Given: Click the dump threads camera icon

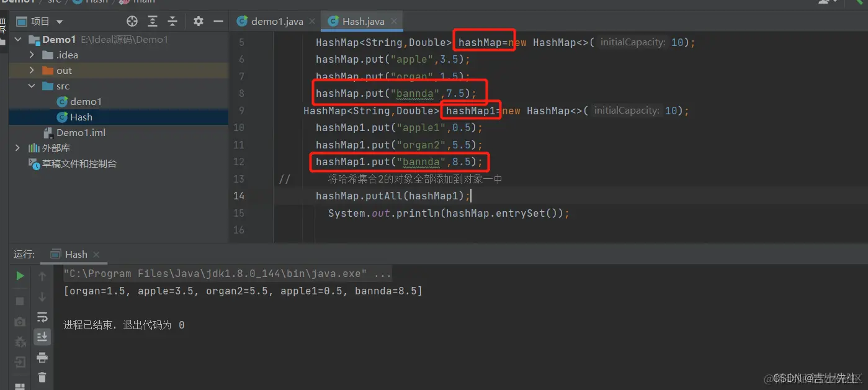Looking at the screenshot, I should [x=20, y=321].
